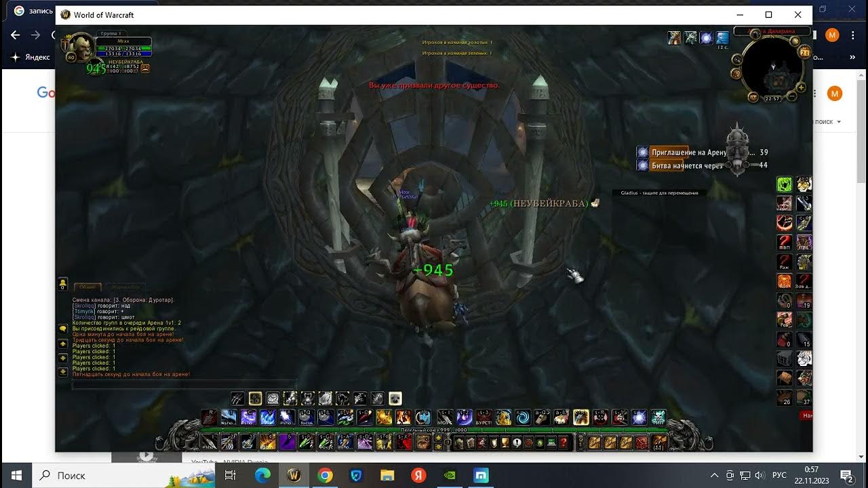This screenshot has width=868, height=488.
Task: Set pet to Passive stance (seal icon)
Action: (x=395, y=398)
